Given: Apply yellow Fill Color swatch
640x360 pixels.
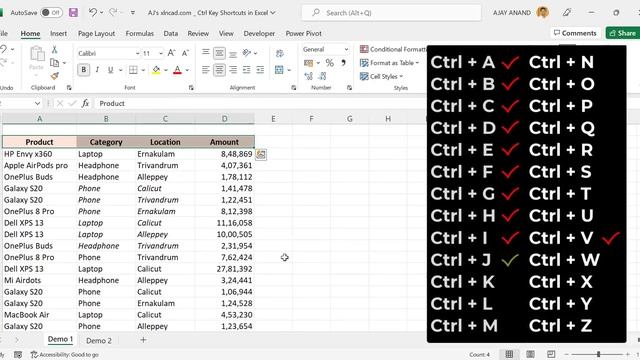Looking at the screenshot, I should [x=156, y=70].
